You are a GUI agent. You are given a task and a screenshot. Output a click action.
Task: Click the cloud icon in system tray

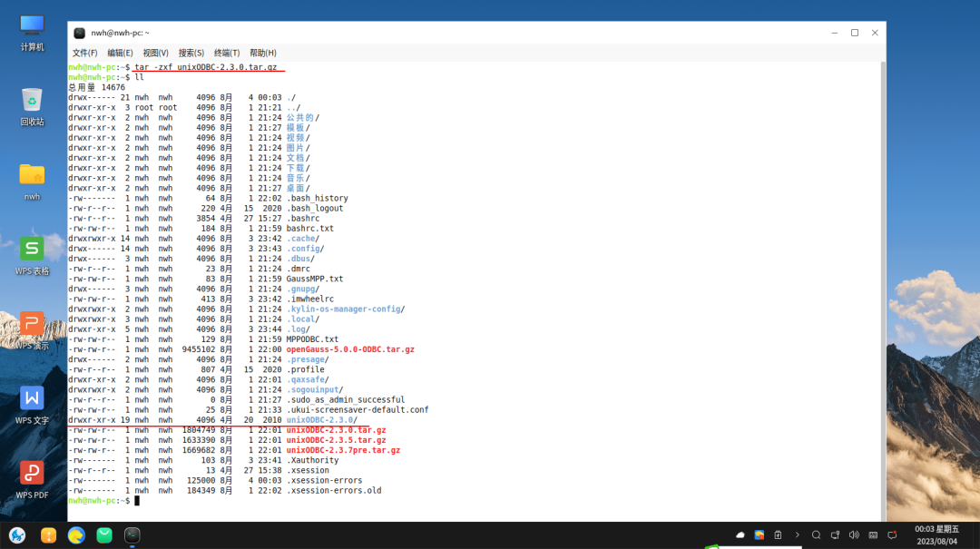(x=740, y=535)
